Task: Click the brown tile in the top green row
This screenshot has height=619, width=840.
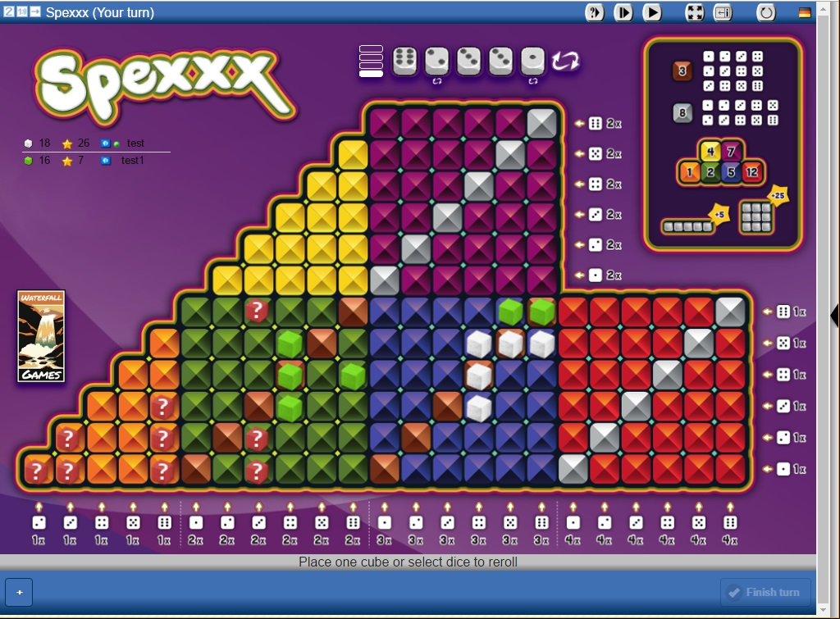Action: pyautogui.click(x=353, y=312)
